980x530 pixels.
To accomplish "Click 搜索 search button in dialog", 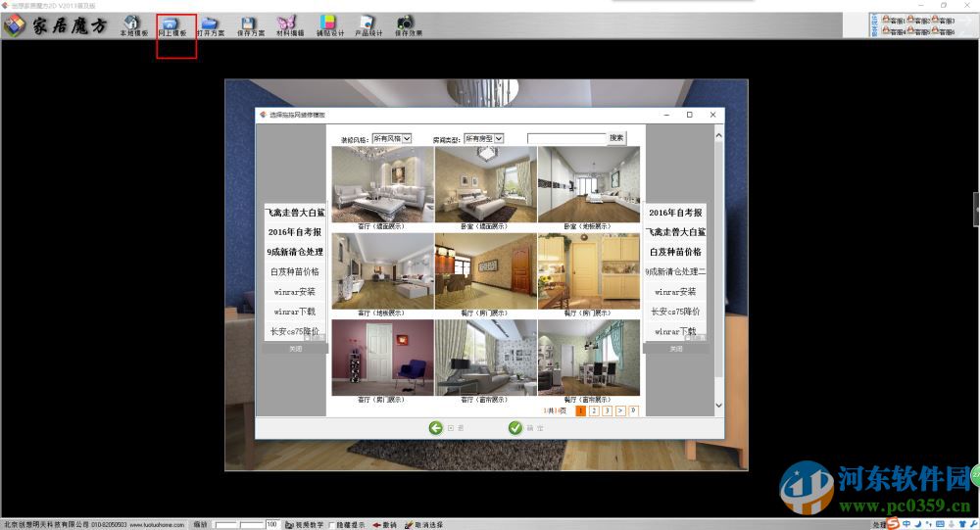I will coord(616,137).
